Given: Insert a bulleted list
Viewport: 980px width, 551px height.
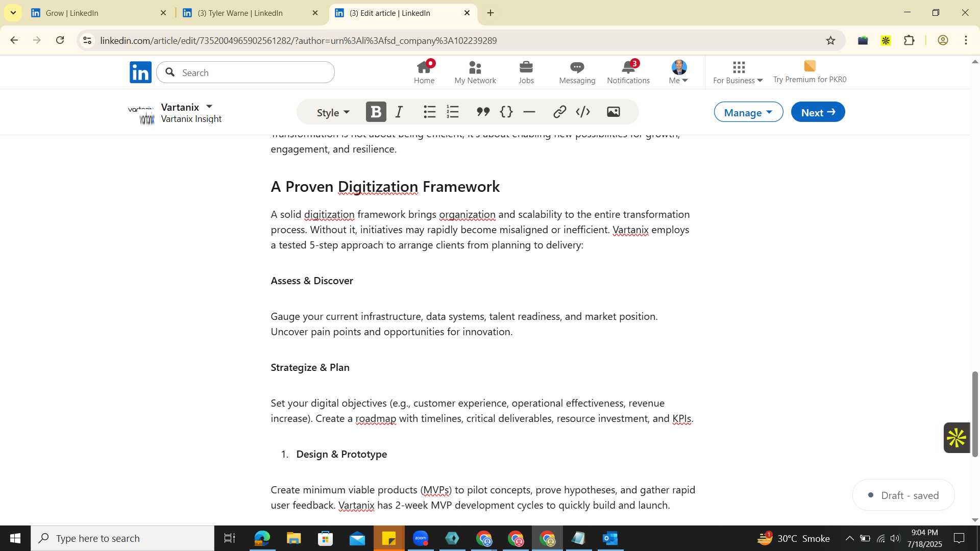Looking at the screenshot, I should click(429, 112).
